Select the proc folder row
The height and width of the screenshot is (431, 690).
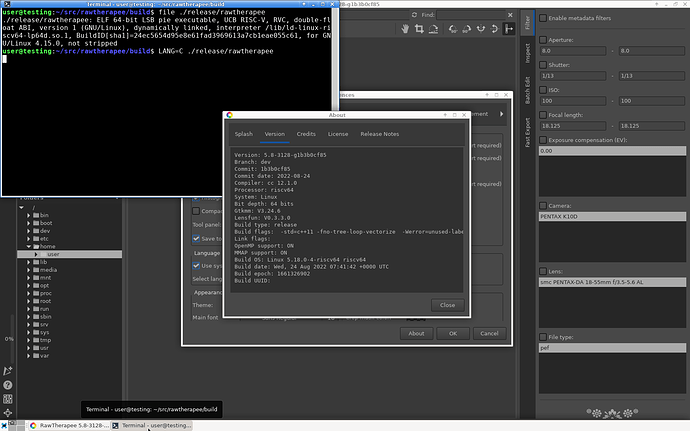(70, 293)
